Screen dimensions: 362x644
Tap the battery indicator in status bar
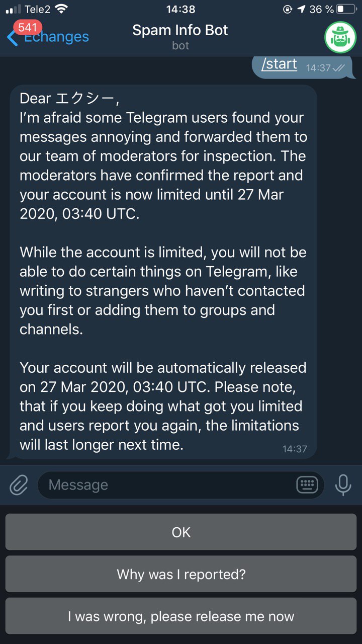[346, 9]
